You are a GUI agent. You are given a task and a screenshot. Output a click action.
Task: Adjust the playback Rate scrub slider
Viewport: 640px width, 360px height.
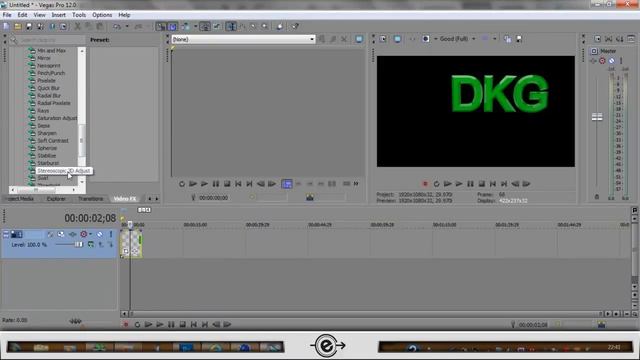tap(76, 321)
